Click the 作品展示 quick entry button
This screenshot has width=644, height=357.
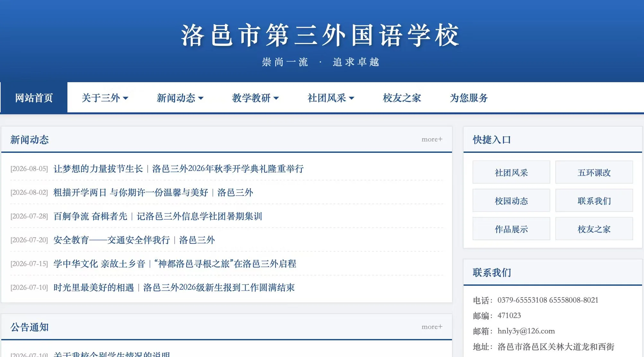pyautogui.click(x=511, y=229)
